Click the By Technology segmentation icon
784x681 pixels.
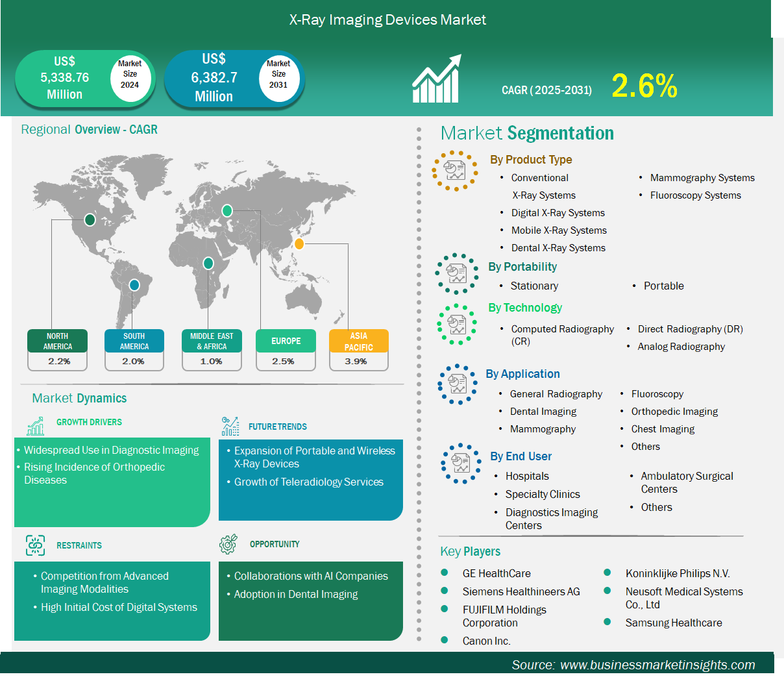pos(457,324)
